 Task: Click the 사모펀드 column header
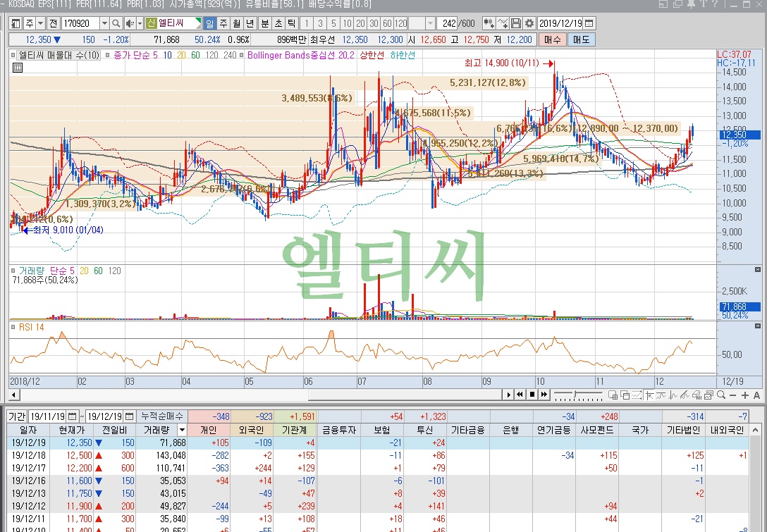597,430
